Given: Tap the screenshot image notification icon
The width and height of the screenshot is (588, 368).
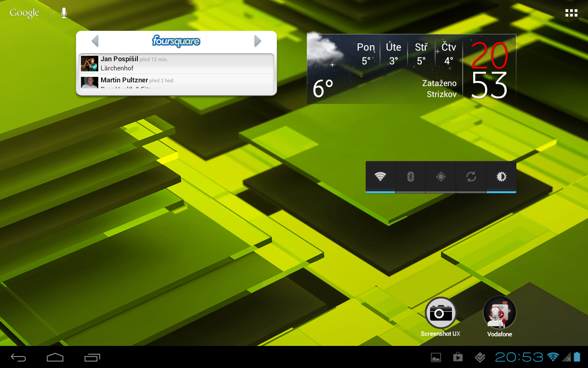Looking at the screenshot, I should pyautogui.click(x=435, y=357).
